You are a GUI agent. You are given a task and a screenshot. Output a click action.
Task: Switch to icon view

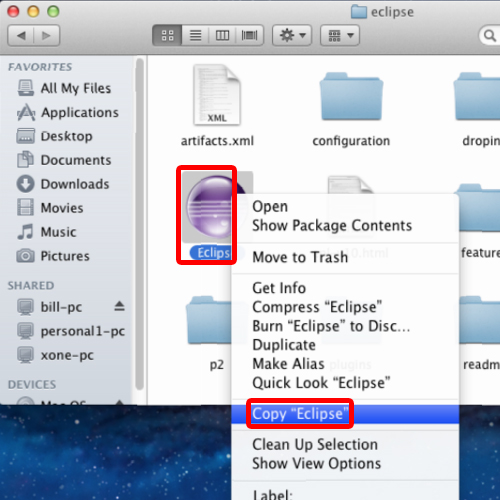pyautogui.click(x=167, y=35)
